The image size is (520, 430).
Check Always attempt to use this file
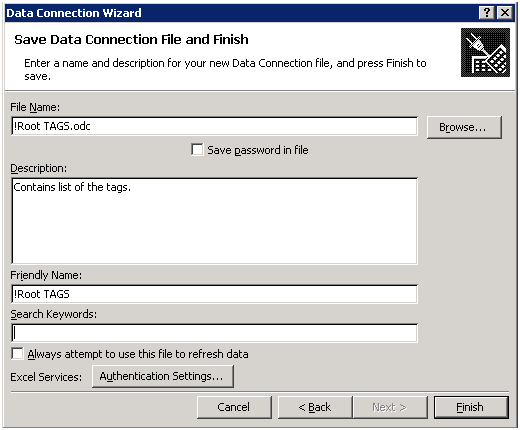(x=17, y=354)
